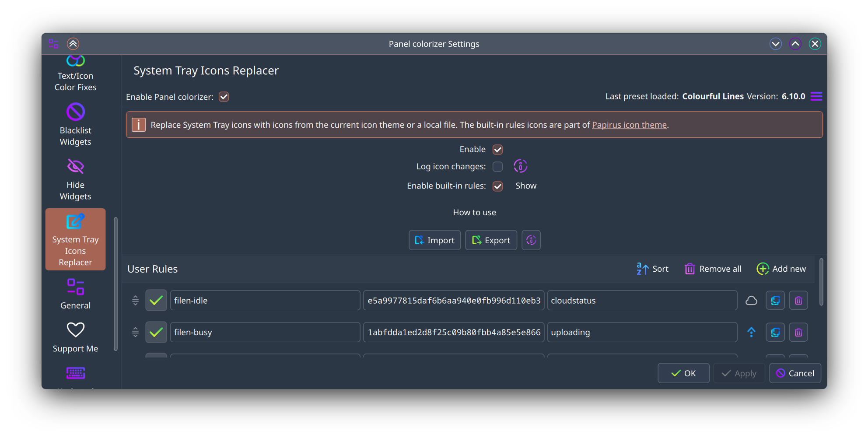The width and height of the screenshot is (868, 438).
Task: Open Papirus icon theme link
Action: pos(629,125)
